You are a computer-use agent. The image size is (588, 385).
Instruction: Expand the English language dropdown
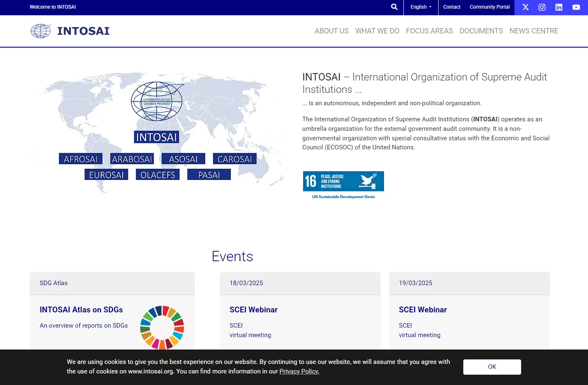421,7
